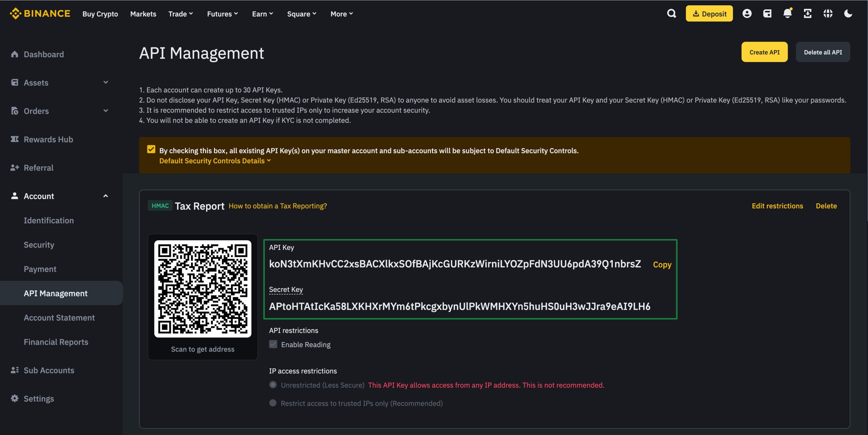
Task: Open Sub Accounts in the sidebar
Action: point(49,370)
